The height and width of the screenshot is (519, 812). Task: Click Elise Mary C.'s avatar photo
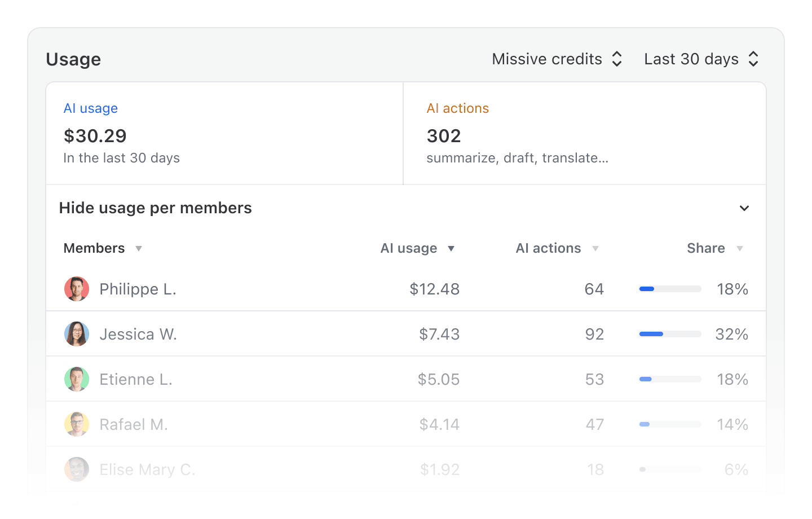tap(77, 469)
